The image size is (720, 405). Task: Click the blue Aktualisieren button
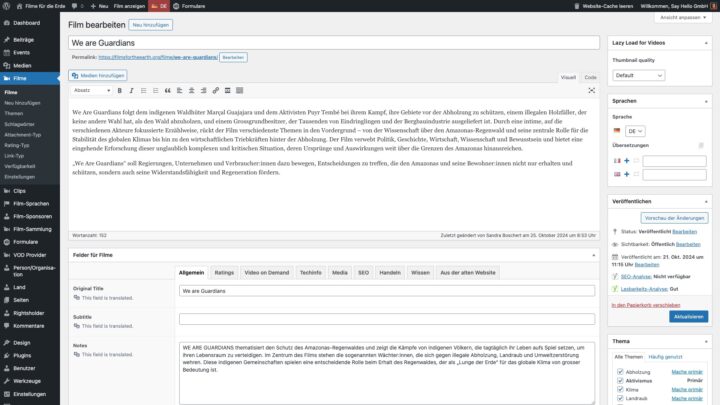pyautogui.click(x=689, y=316)
